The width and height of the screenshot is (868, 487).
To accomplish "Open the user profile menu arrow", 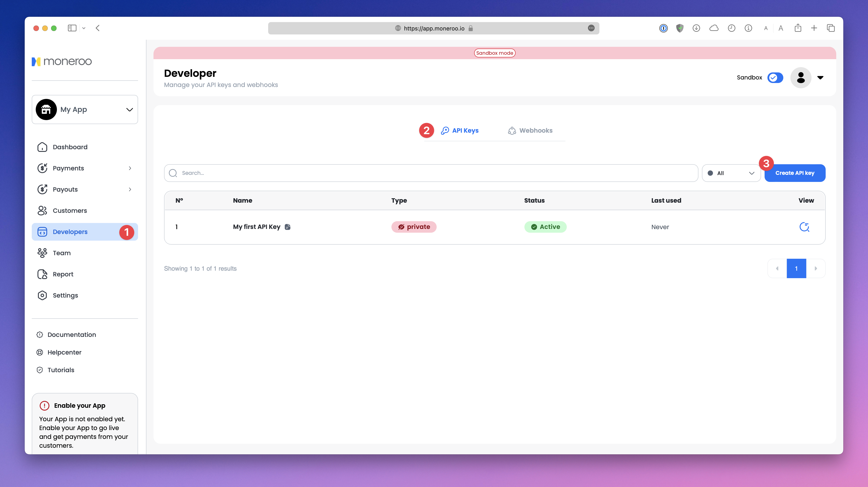I will coord(821,77).
